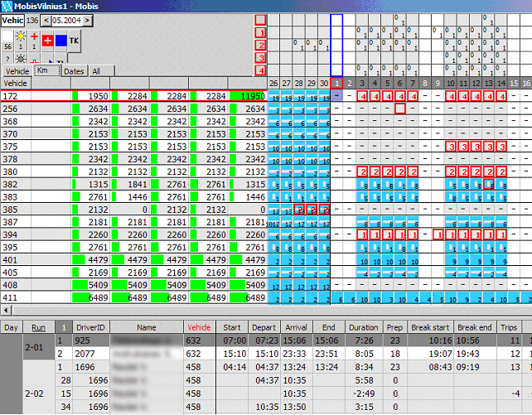532x415 pixels.
Task: Click red-outlined blue cell, vehicle 382, day 13
Action: pyautogui.click(x=489, y=185)
